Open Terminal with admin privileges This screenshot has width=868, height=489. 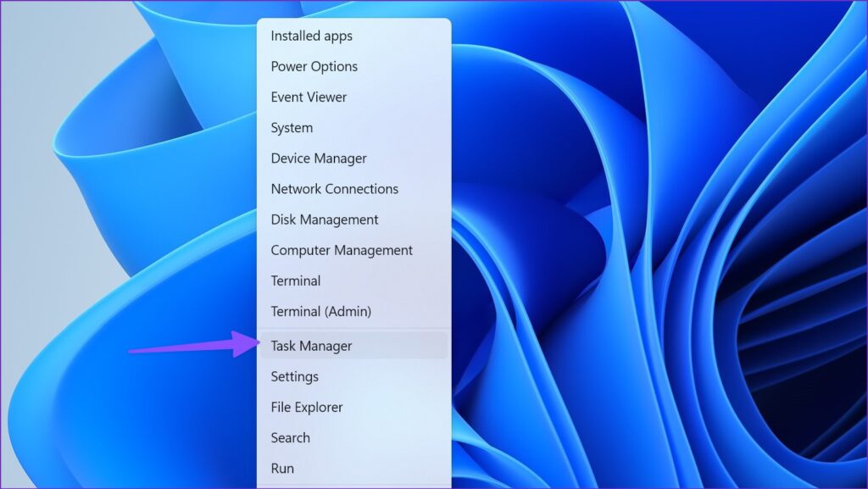[x=320, y=311]
